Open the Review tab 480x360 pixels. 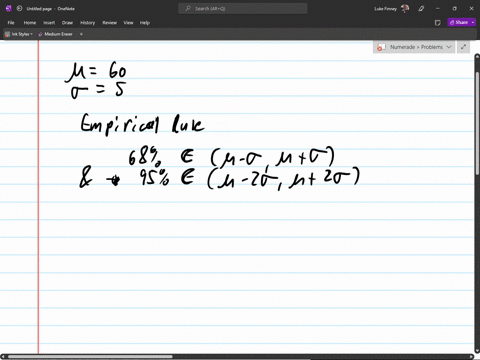coord(109,23)
